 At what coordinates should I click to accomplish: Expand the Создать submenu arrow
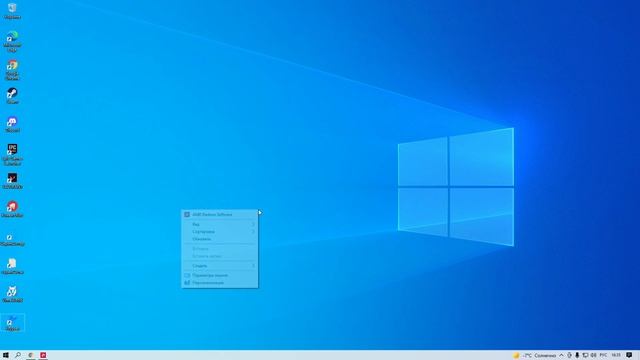[x=253, y=266]
